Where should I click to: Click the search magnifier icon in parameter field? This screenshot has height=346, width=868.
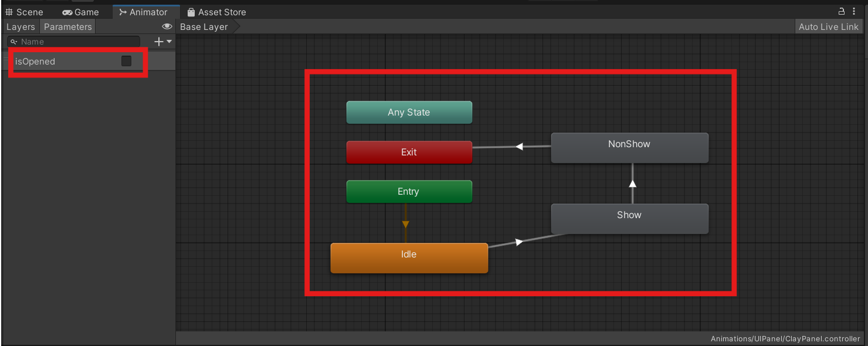click(x=14, y=42)
